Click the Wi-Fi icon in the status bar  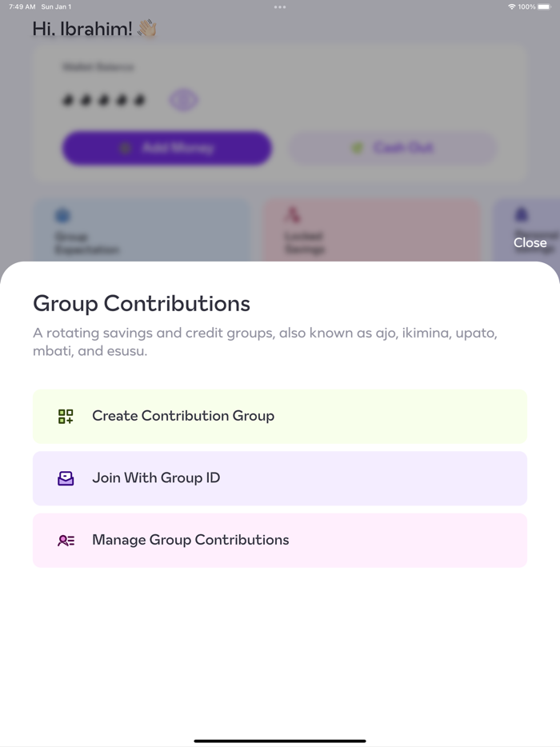coord(514,6)
